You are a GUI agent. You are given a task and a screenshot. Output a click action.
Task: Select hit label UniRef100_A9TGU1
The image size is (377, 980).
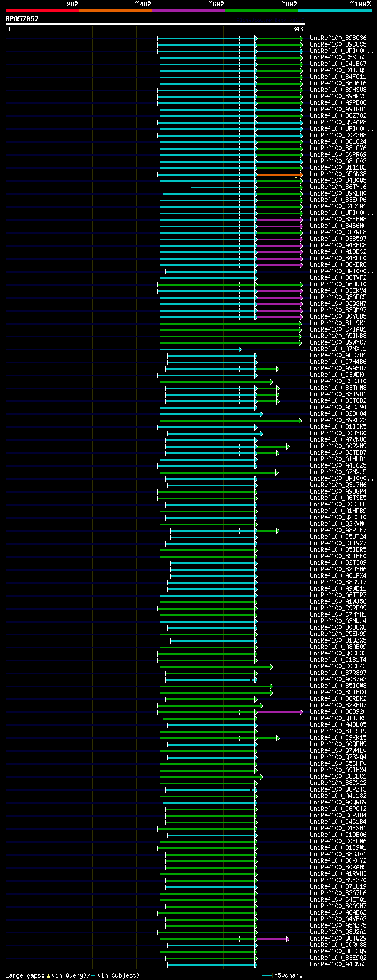(x=338, y=109)
